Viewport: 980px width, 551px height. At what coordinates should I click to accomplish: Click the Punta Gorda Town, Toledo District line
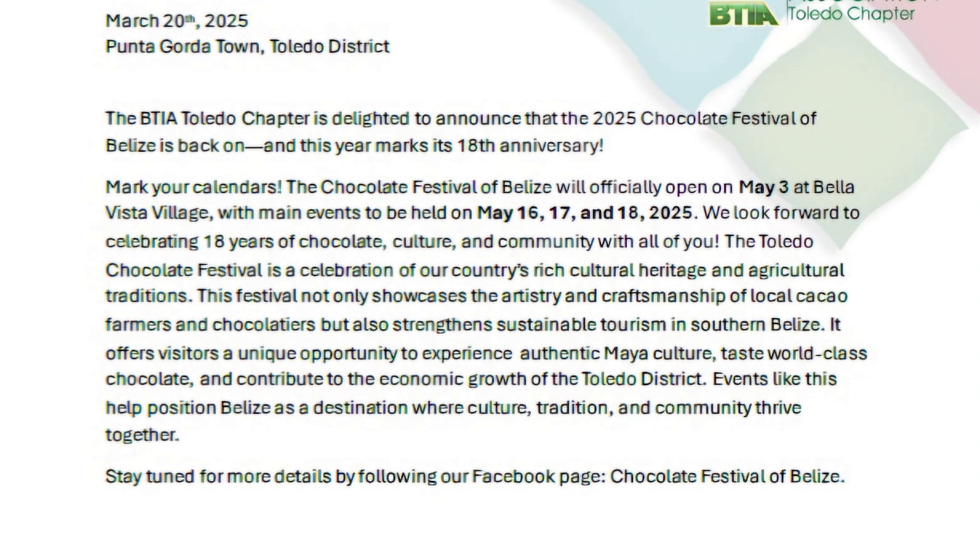(x=248, y=46)
